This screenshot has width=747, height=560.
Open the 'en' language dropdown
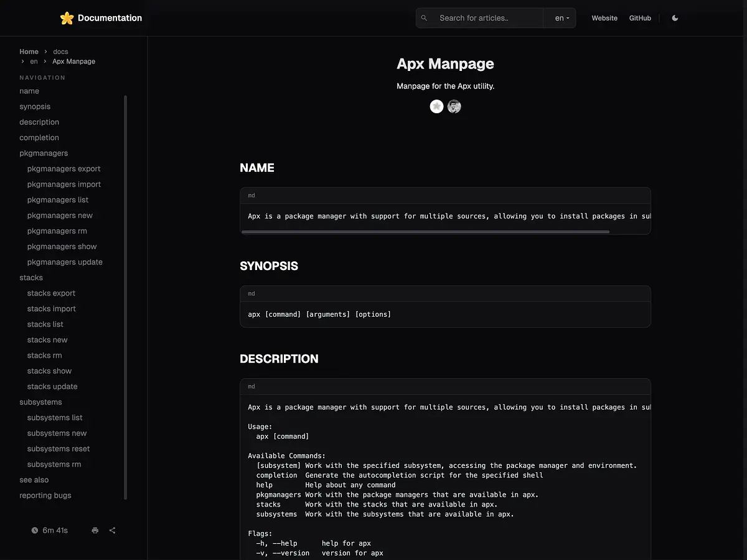click(x=561, y=18)
